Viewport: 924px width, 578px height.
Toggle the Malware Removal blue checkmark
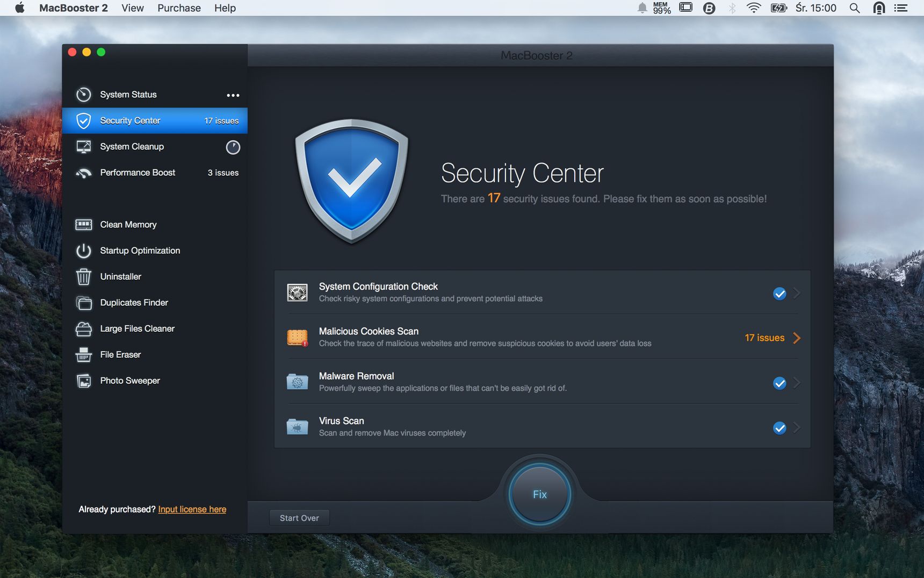(779, 383)
